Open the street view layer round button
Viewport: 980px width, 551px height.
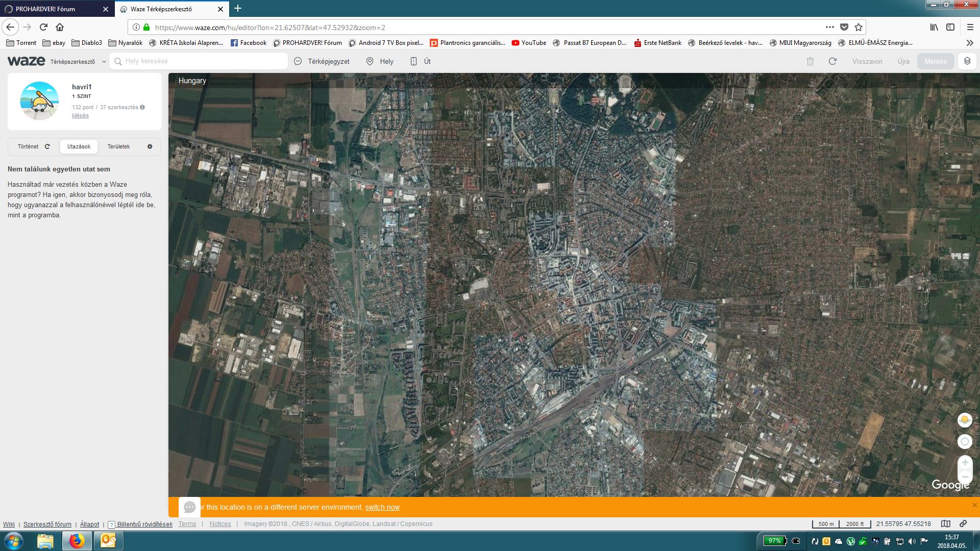[x=964, y=420]
